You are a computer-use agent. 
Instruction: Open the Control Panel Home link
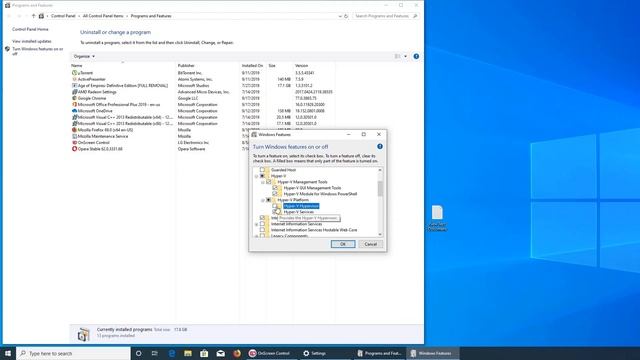(30, 29)
